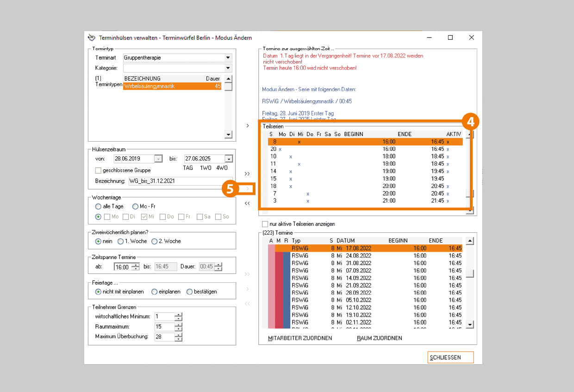Open the bis date picker dropdown
Viewport: 574px width, 392px height.
229,159
